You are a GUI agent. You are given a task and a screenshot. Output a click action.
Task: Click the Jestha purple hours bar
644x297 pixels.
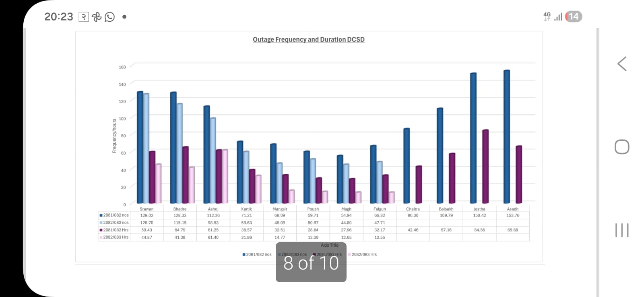point(485,166)
